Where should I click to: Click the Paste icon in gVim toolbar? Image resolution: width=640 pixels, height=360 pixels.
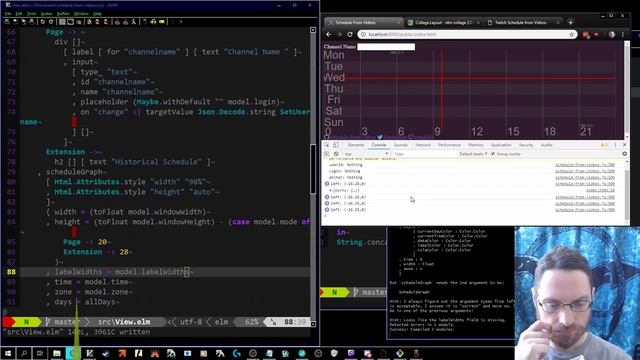[x=79, y=22]
